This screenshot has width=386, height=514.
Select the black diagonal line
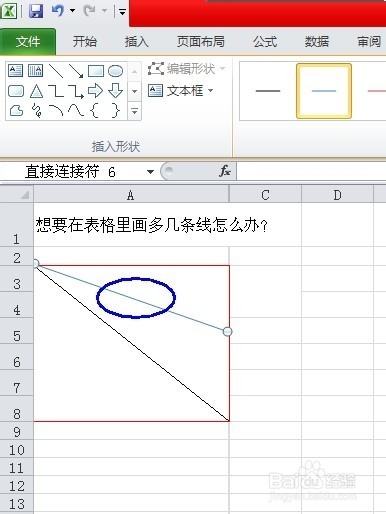133,344
